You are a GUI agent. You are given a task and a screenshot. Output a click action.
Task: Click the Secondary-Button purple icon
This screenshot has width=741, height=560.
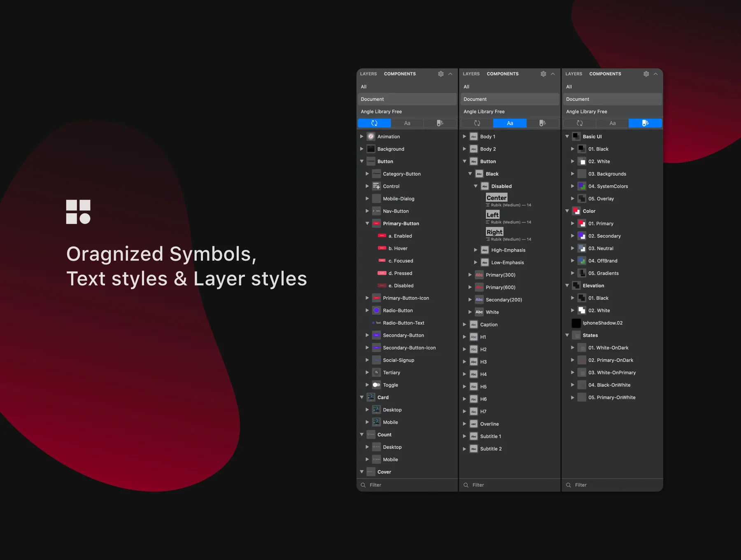pyautogui.click(x=376, y=335)
